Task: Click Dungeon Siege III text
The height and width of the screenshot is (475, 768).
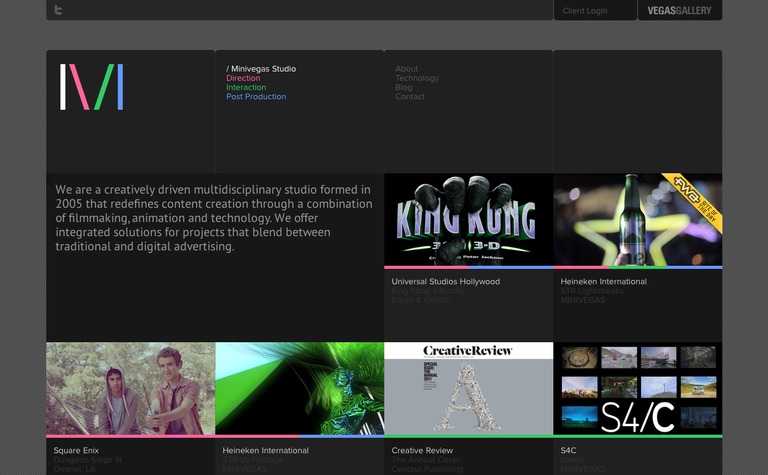Action: pos(87,460)
